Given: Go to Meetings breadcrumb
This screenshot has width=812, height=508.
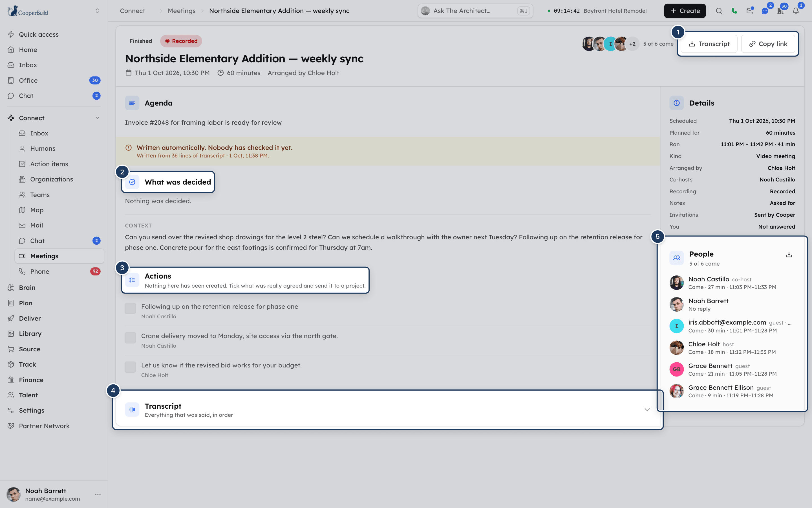Looking at the screenshot, I should [x=182, y=11].
